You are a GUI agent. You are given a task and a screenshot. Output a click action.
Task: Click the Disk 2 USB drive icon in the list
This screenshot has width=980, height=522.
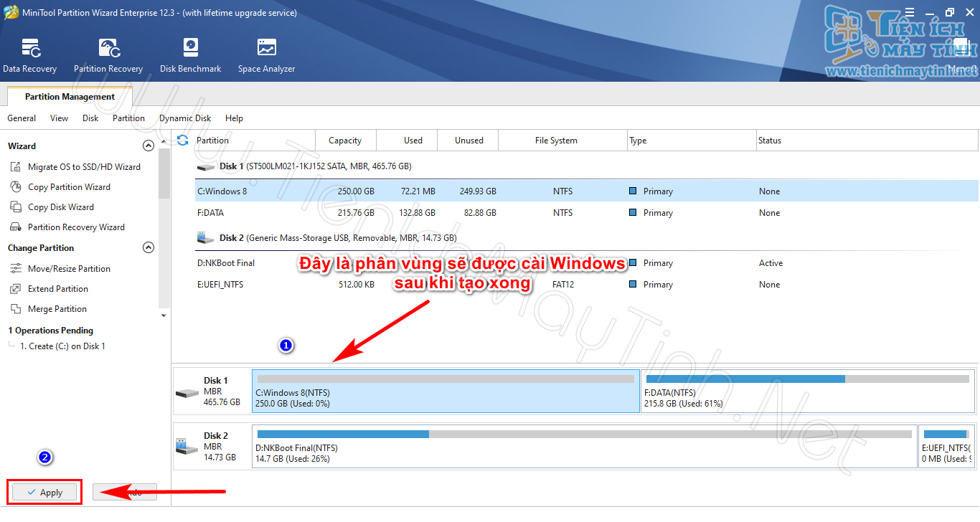coord(206,237)
